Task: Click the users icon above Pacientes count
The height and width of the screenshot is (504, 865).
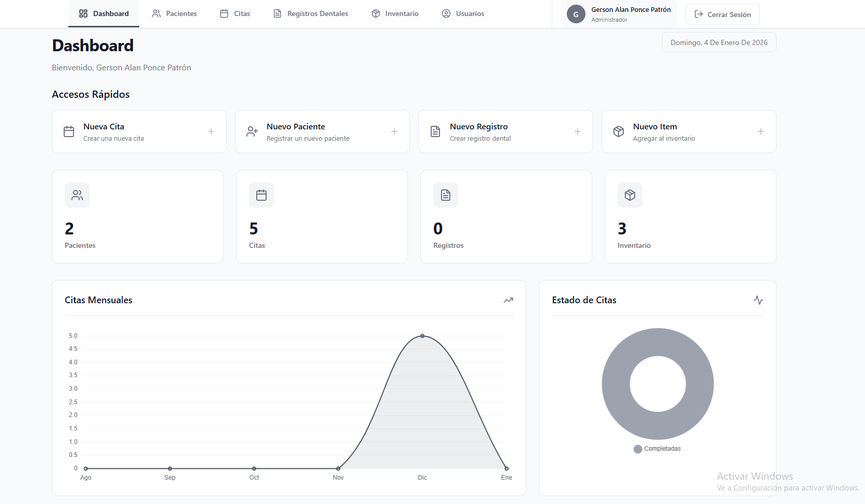Action: [x=77, y=195]
